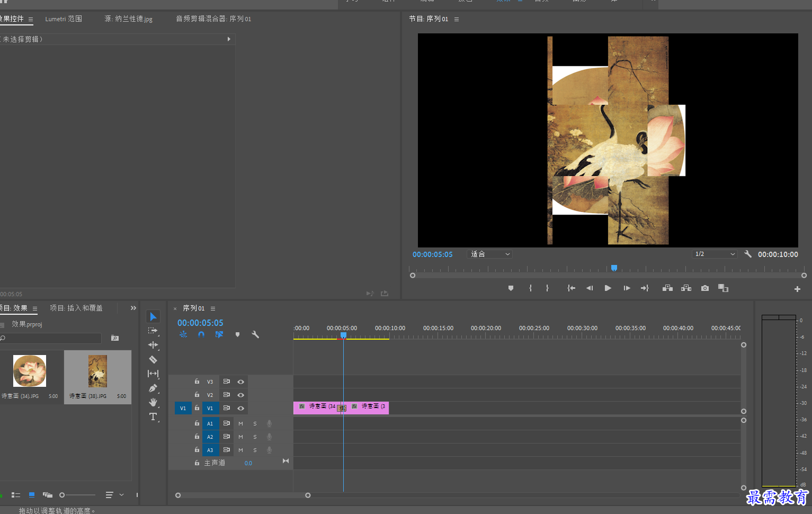Open the zoom level 适合 dropdown

pyautogui.click(x=490, y=254)
